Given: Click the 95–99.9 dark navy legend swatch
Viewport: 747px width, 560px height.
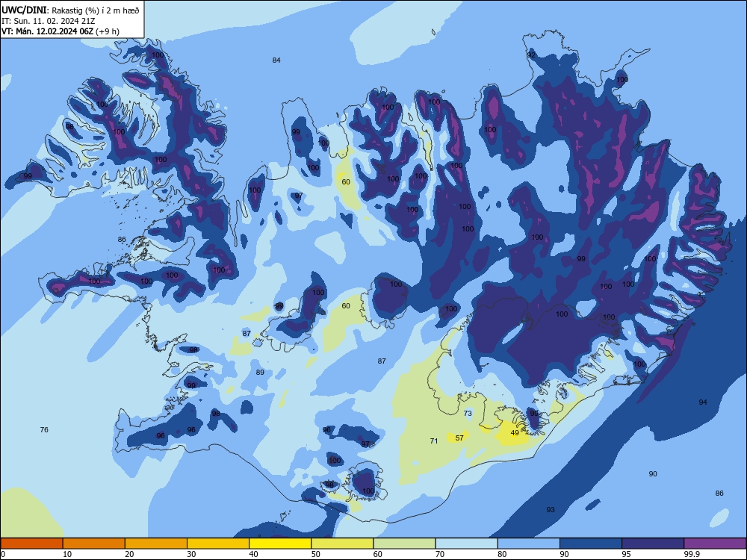Looking at the screenshot, I should pyautogui.click(x=653, y=544).
